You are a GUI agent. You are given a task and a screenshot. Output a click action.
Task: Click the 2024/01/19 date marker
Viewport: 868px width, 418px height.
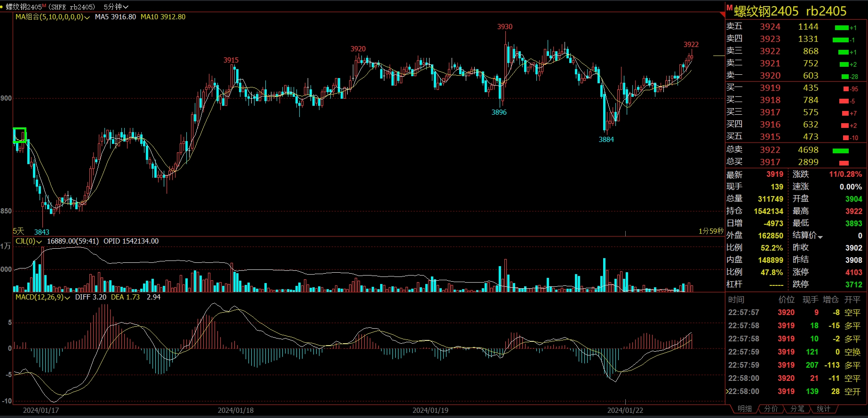[430, 410]
